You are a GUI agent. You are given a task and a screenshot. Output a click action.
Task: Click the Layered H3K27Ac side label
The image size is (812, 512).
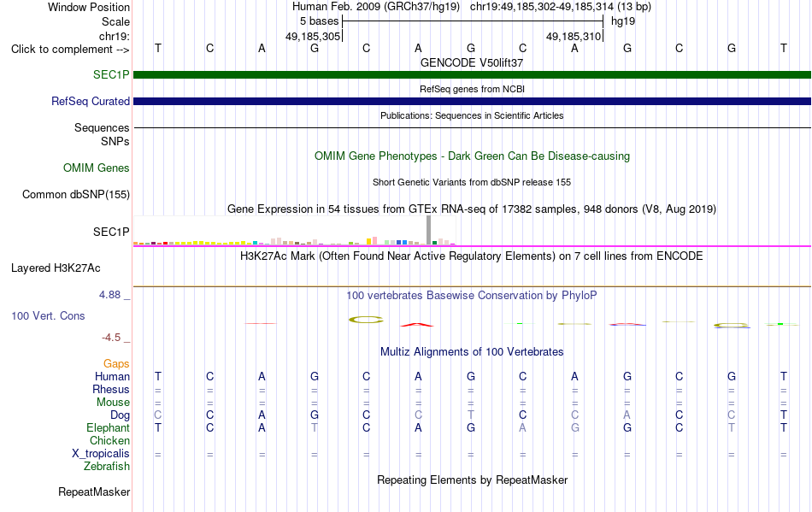[56, 268]
